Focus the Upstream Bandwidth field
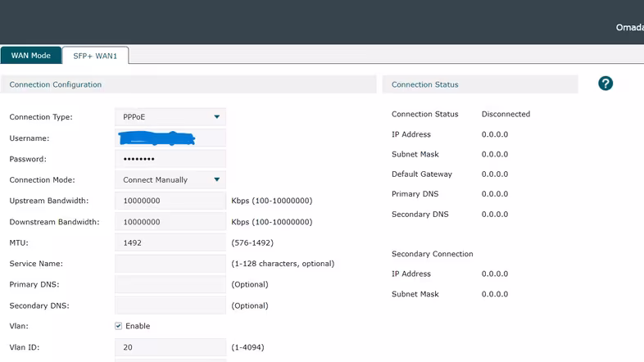The height and width of the screenshot is (362, 644). click(x=170, y=201)
